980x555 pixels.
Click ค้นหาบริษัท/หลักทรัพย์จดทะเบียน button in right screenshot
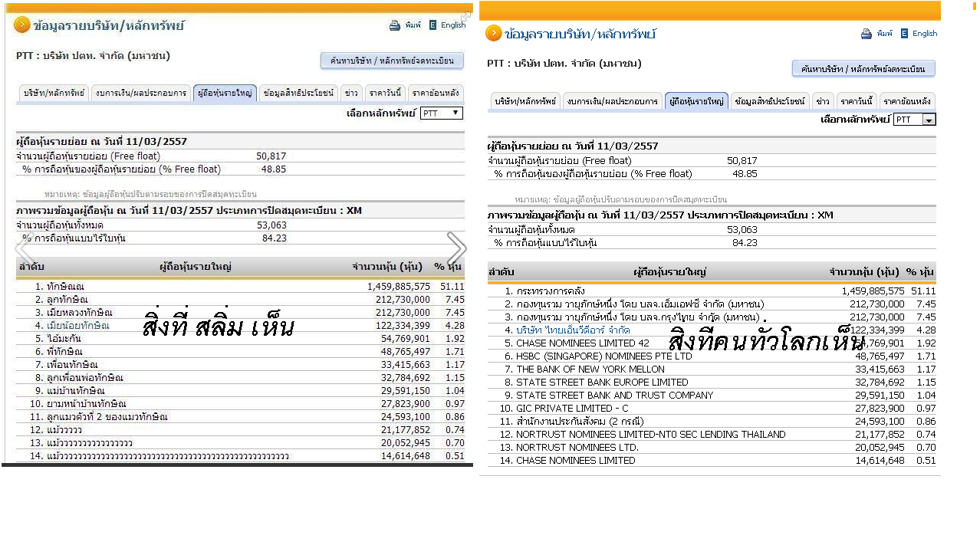pyautogui.click(x=863, y=68)
